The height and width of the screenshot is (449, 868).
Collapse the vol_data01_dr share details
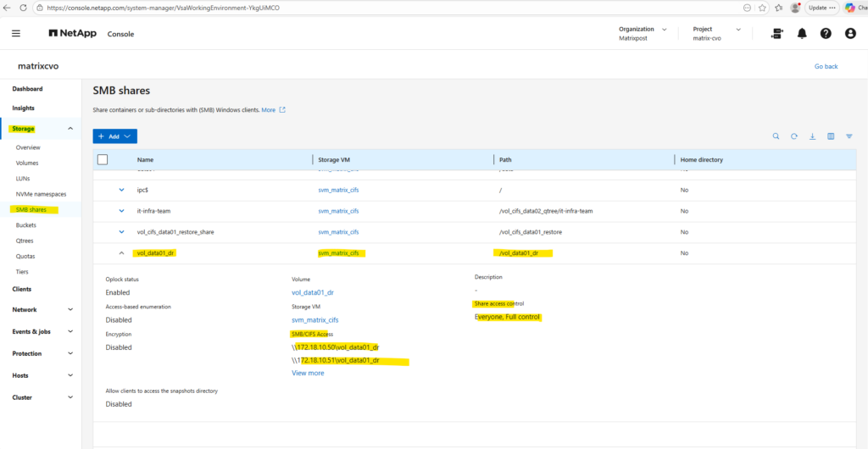(121, 252)
